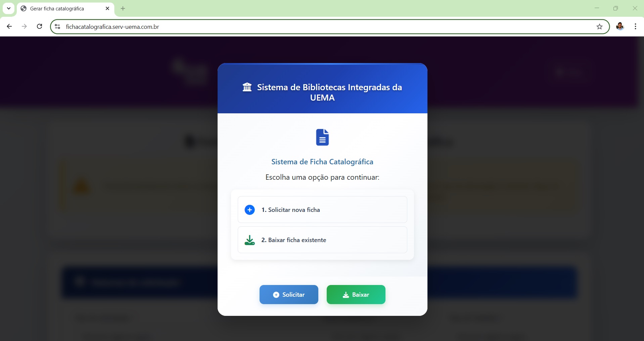Click 'Escolha uma opção para continuar:' text
Viewport: 644px width, 341px height.
coord(322,177)
